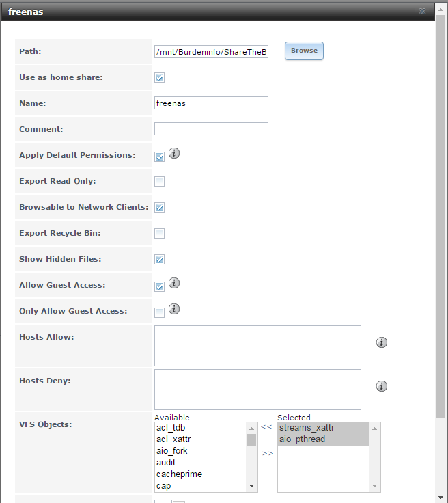
Task: Select acl_tdb in Available list
Action: (x=201, y=428)
